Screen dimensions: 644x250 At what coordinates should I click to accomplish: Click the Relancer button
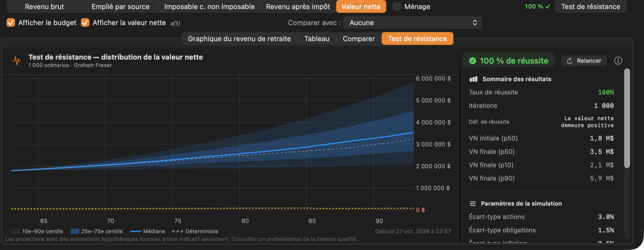pyautogui.click(x=584, y=61)
